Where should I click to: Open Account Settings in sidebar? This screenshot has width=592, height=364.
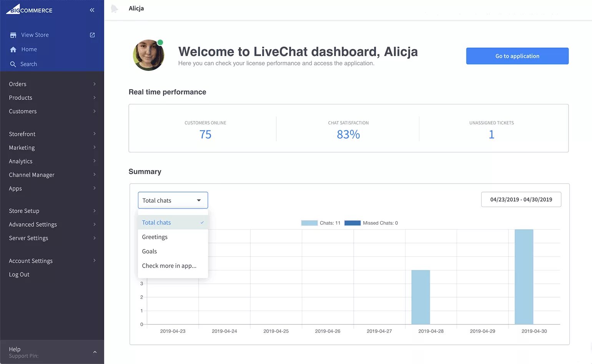[x=52, y=261]
